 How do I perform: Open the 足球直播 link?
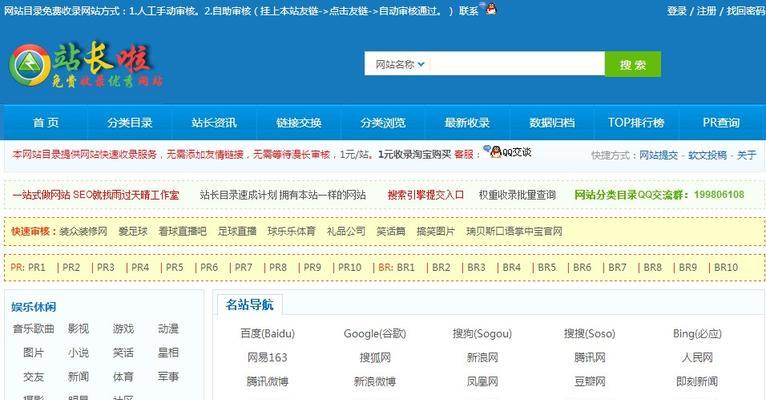tap(237, 231)
